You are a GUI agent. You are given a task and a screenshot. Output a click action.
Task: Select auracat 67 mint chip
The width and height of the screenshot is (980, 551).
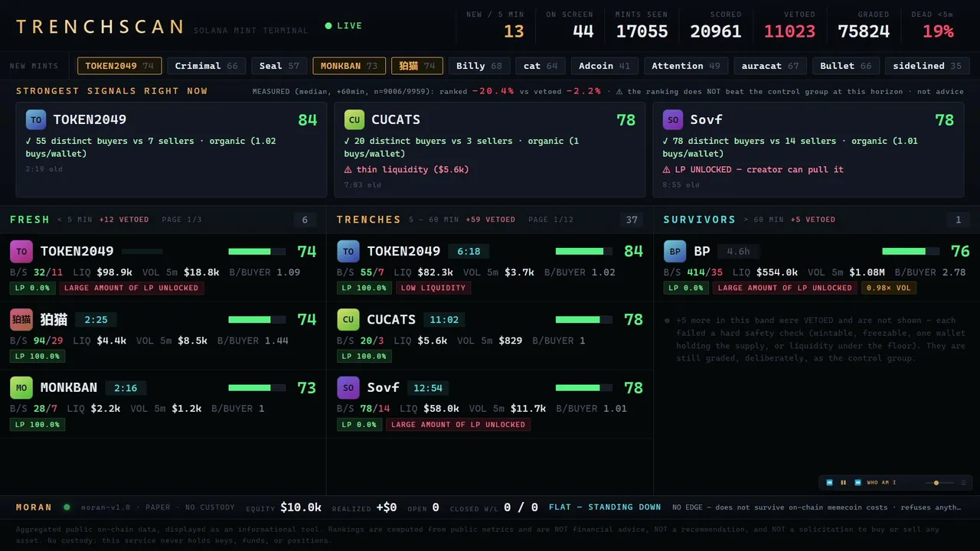(x=770, y=66)
